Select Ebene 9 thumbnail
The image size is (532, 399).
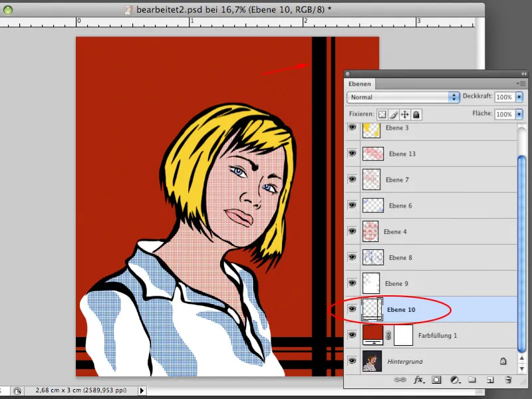coord(371,283)
